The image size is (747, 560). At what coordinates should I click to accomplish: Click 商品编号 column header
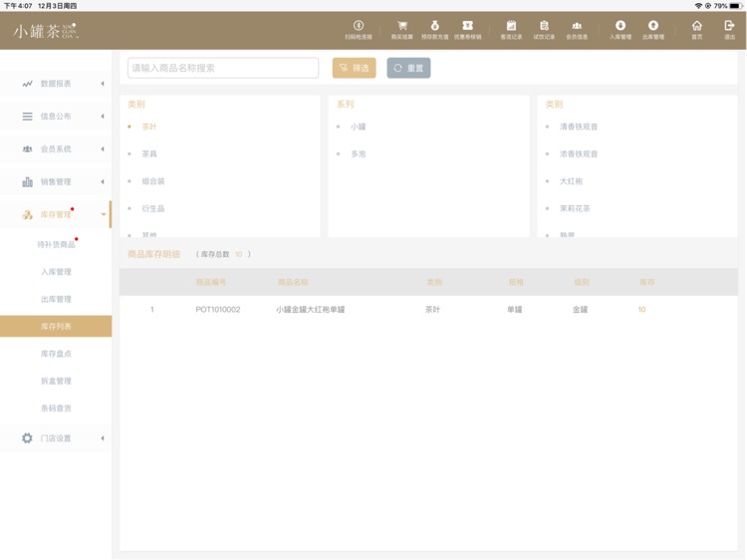(211, 282)
